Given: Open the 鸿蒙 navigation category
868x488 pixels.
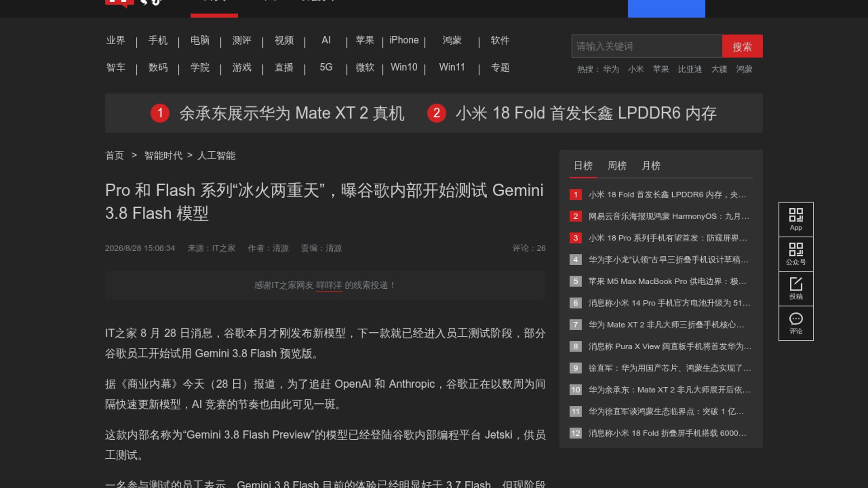Looking at the screenshot, I should tap(452, 40).
